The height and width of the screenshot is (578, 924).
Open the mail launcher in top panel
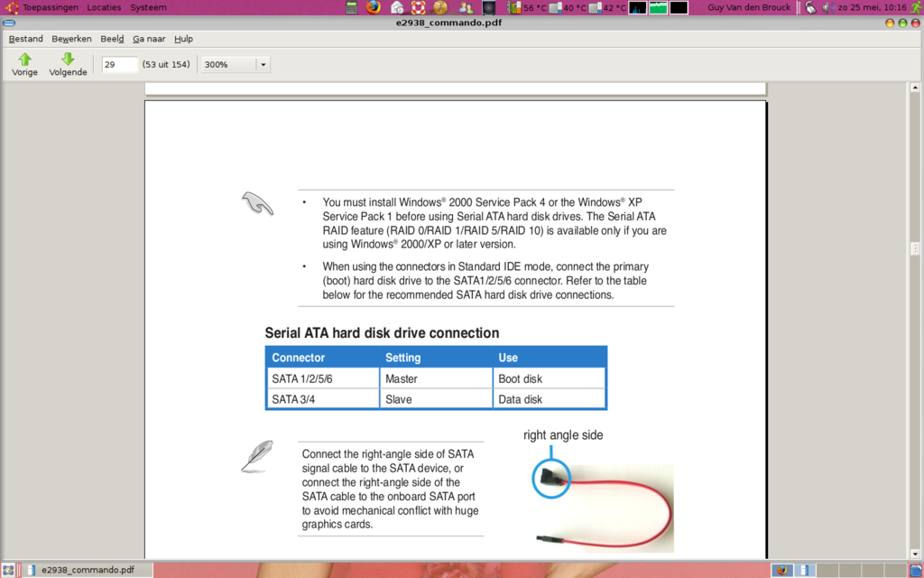(x=396, y=7)
